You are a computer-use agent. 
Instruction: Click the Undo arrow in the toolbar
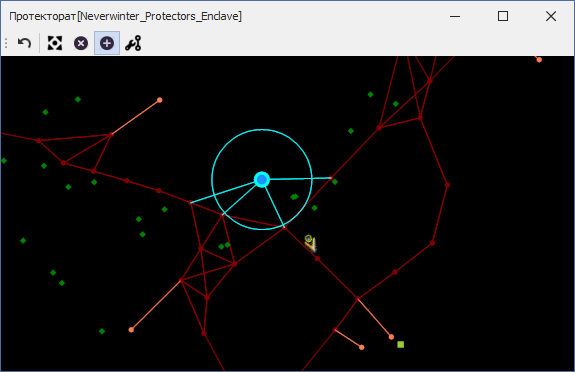[x=24, y=43]
